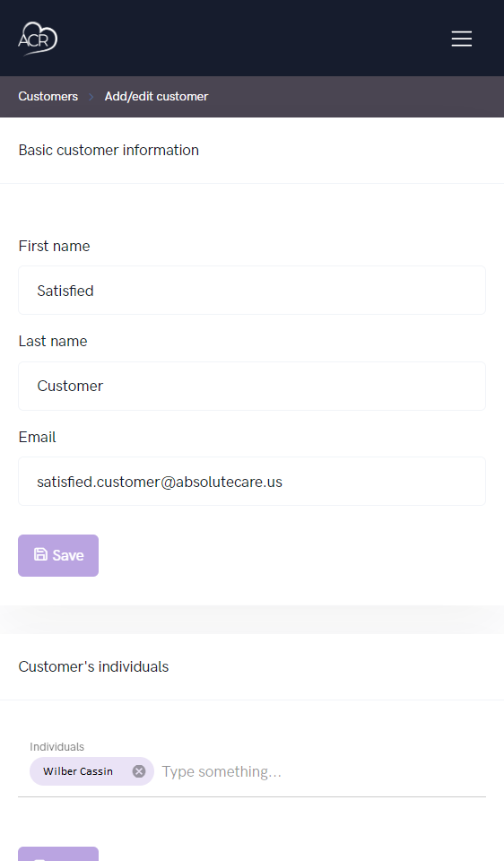The image size is (504, 861).
Task: Open the hamburger navigation menu
Action: pos(461,39)
